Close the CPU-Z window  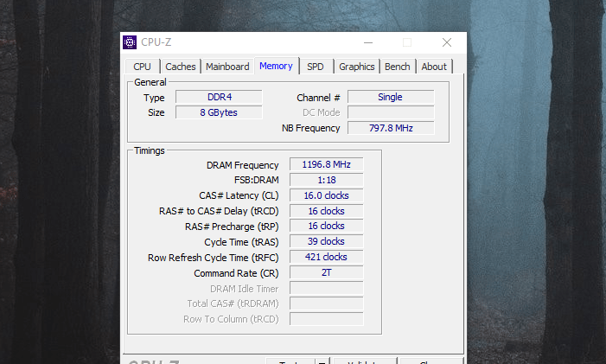[447, 42]
